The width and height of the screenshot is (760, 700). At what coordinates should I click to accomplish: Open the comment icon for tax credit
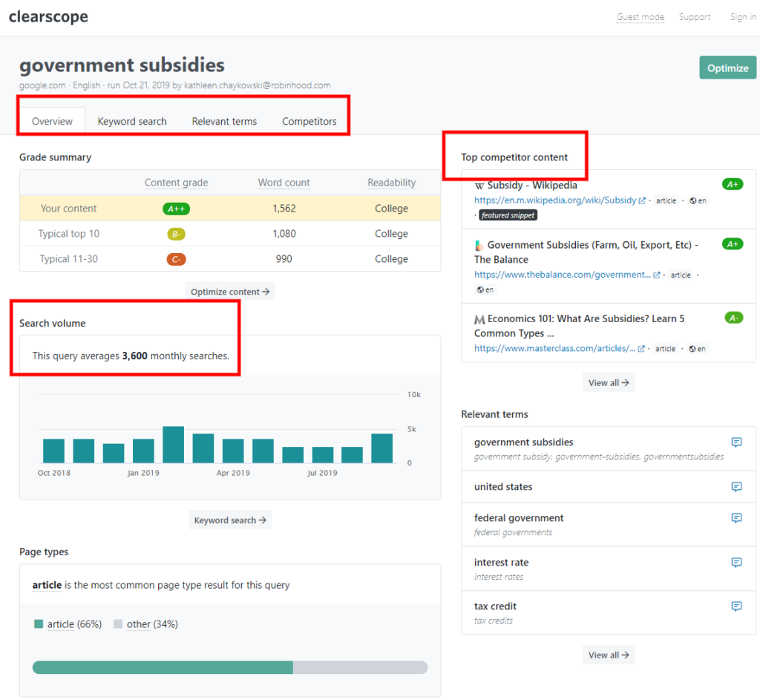coord(736,606)
